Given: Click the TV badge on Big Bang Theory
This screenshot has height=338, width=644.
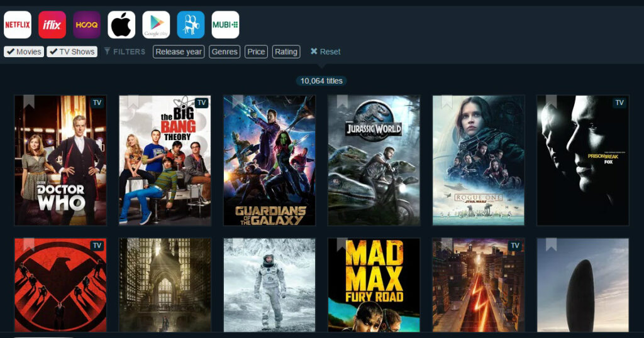Looking at the screenshot, I should click(x=202, y=102).
